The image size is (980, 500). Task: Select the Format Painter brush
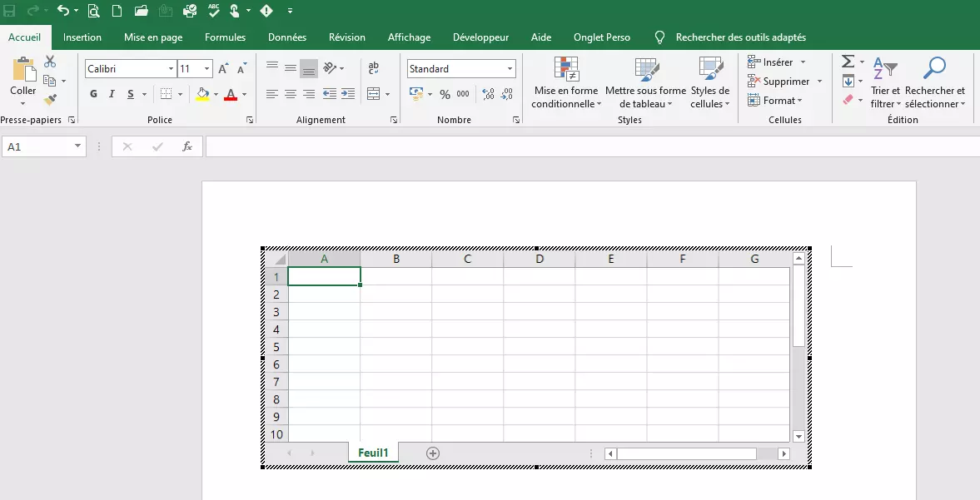click(x=50, y=100)
